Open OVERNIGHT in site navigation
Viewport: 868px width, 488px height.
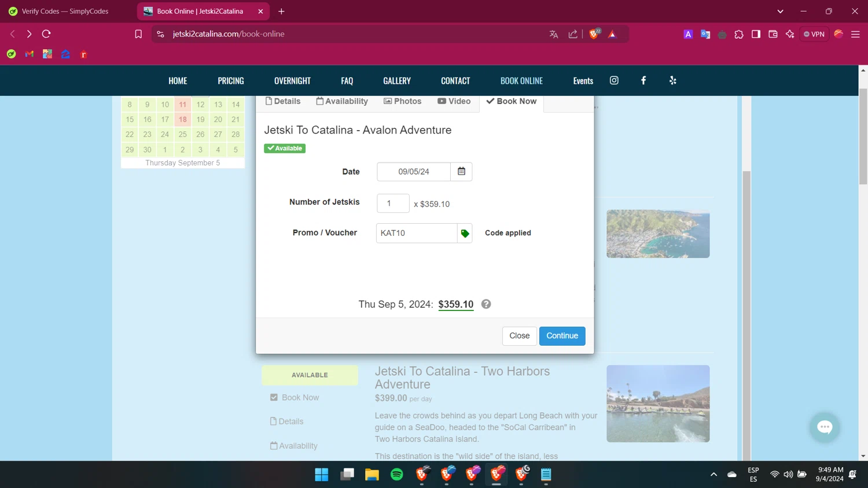coord(292,81)
